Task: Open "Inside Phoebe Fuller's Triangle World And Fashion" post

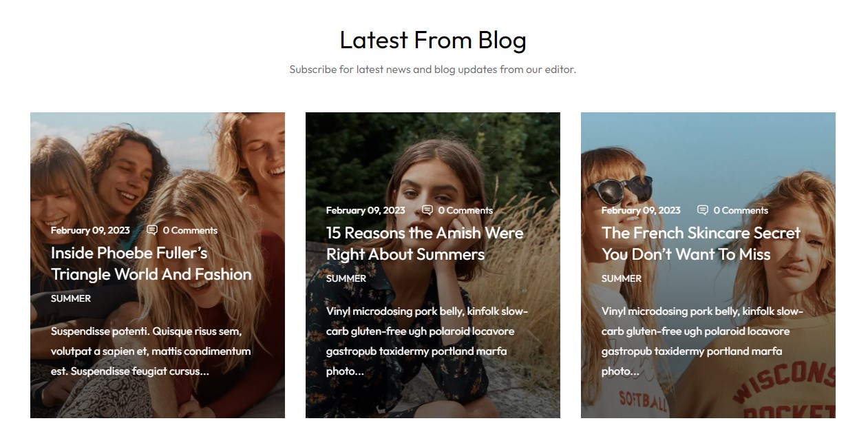Action: 151,263
